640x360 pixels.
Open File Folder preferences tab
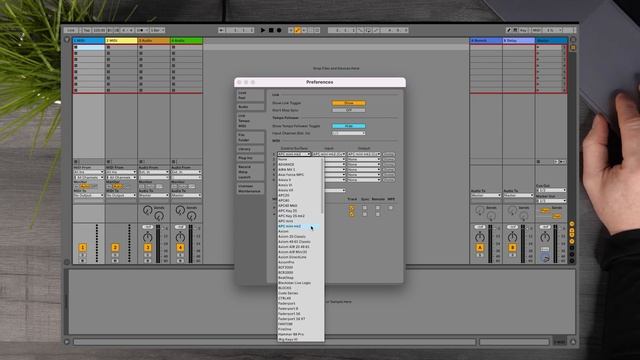point(250,138)
